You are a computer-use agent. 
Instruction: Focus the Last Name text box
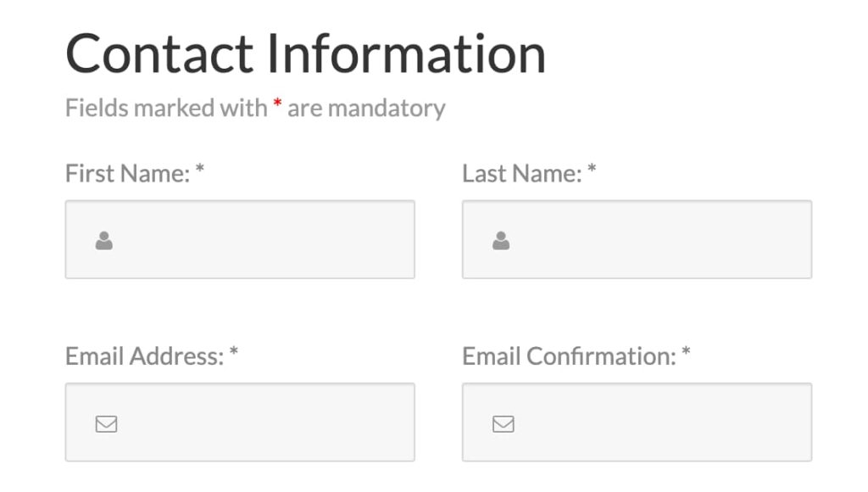pyautogui.click(x=653, y=240)
